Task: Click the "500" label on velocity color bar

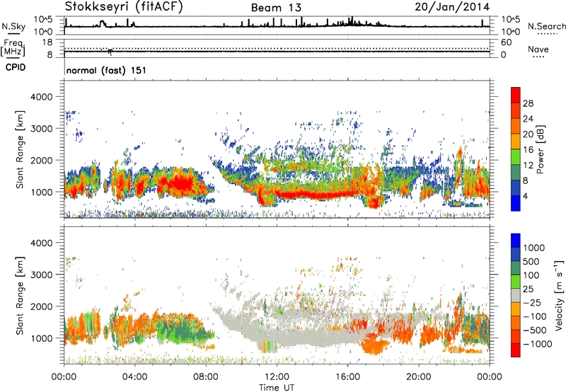Action: pyautogui.click(x=533, y=262)
